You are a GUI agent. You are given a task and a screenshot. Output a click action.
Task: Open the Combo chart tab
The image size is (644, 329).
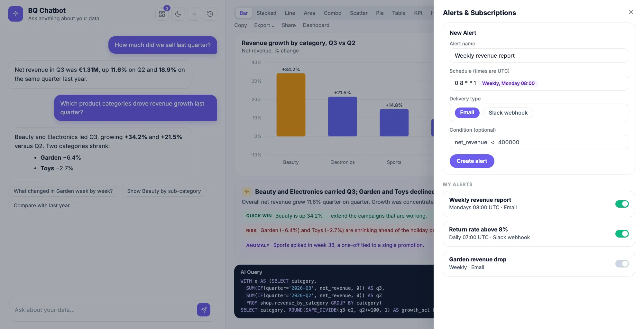333,13
